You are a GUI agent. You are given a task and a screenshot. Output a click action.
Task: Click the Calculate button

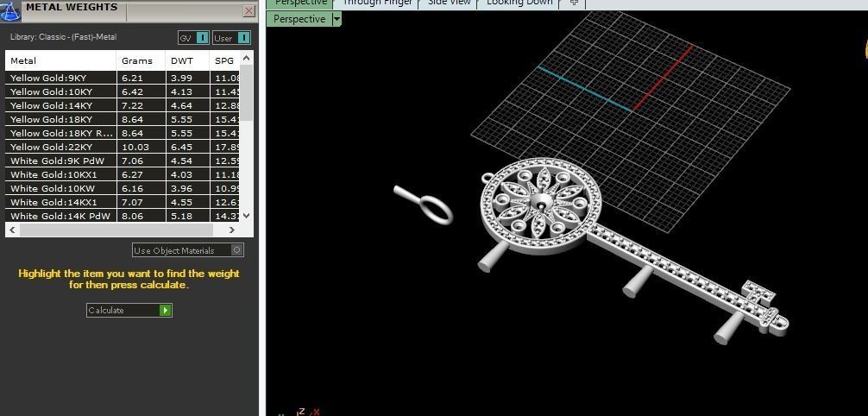[x=129, y=310]
